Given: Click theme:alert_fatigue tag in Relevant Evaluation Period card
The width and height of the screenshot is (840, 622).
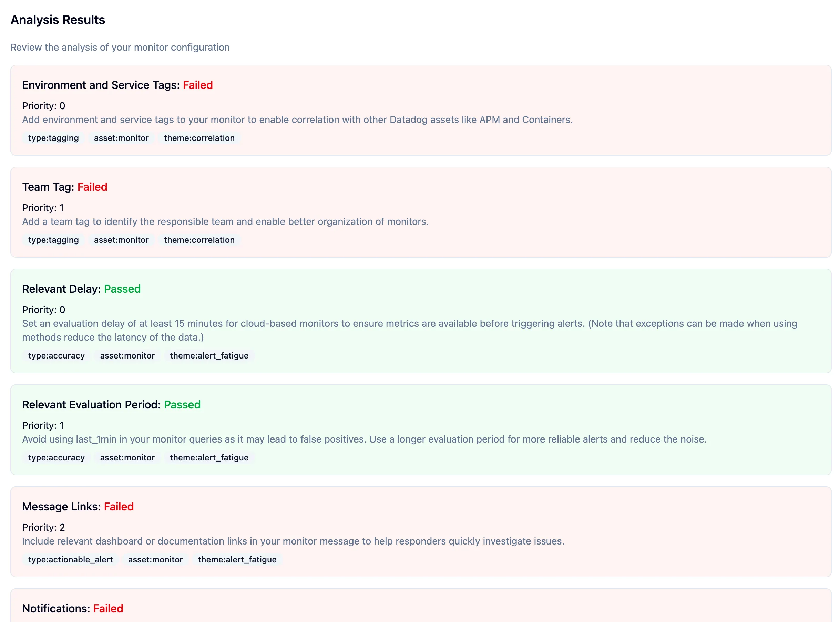Looking at the screenshot, I should coord(209,457).
